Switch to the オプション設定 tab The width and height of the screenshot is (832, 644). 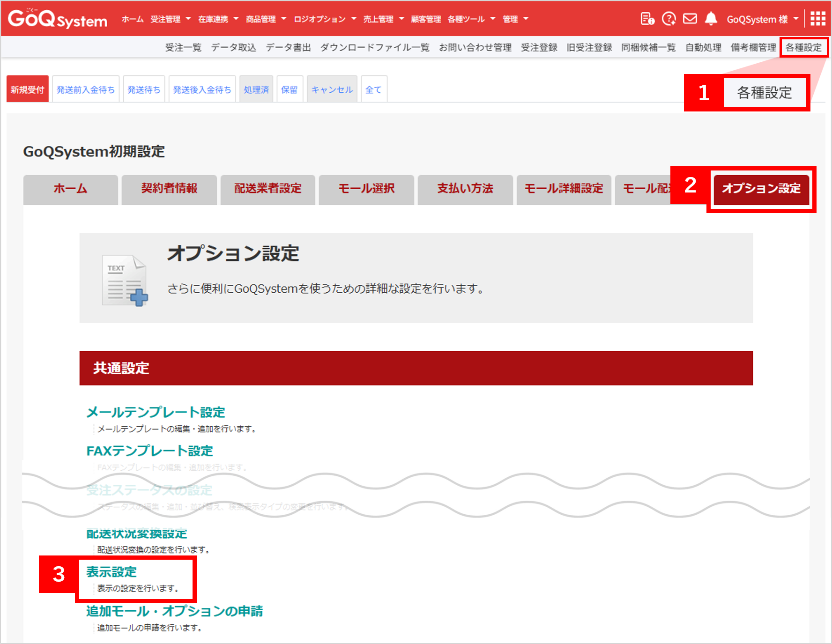pyautogui.click(x=761, y=188)
